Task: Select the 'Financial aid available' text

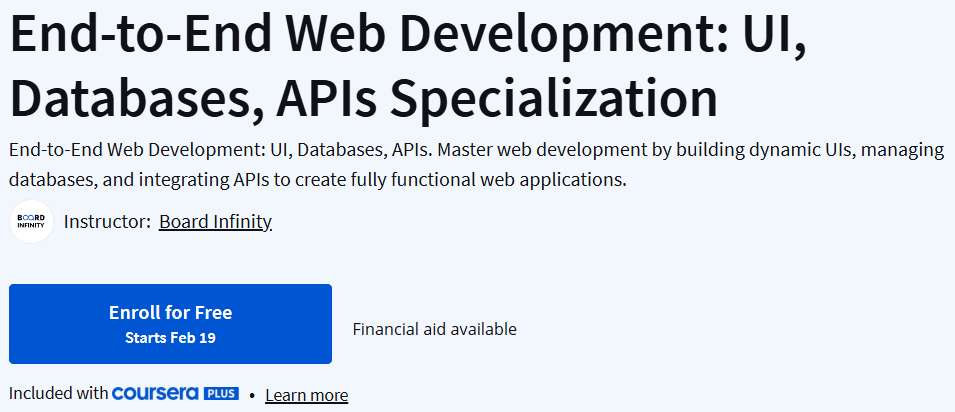Action: [x=434, y=330]
